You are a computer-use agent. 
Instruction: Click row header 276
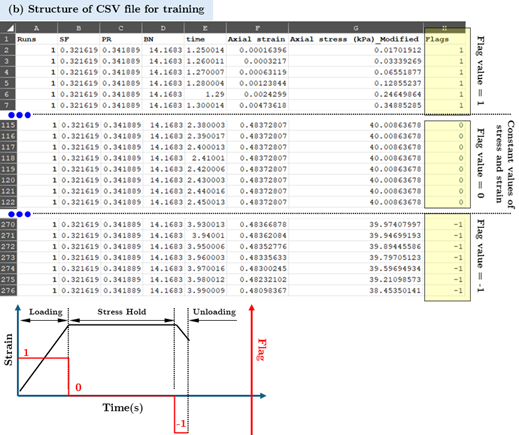click(x=8, y=290)
